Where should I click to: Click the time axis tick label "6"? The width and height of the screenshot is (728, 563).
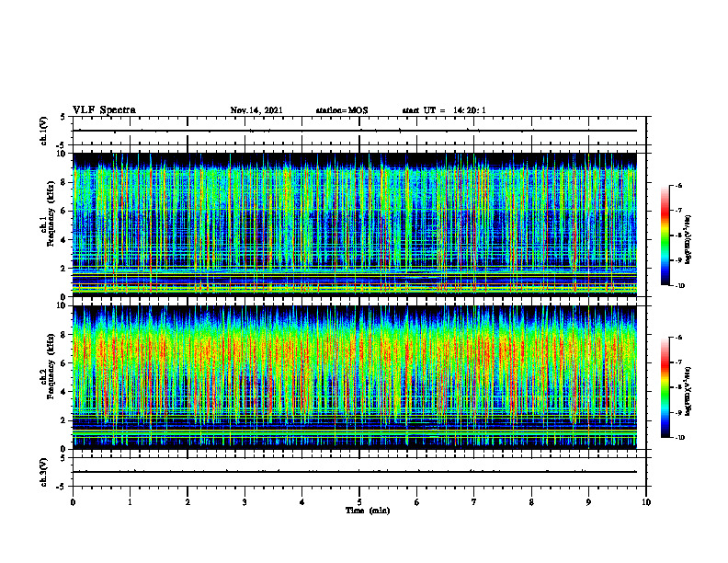click(x=417, y=502)
